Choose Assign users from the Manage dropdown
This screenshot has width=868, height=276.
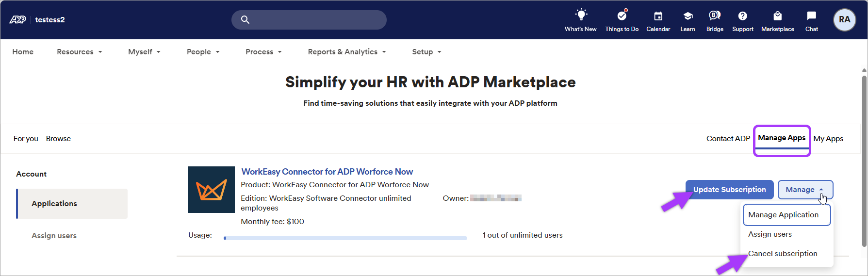coord(770,234)
